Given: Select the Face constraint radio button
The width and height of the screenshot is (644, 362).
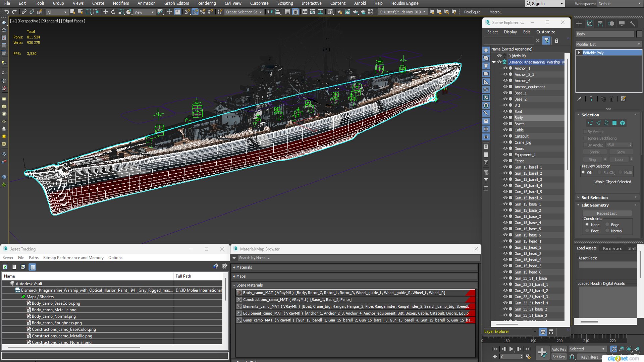Looking at the screenshot, I should tap(587, 231).
